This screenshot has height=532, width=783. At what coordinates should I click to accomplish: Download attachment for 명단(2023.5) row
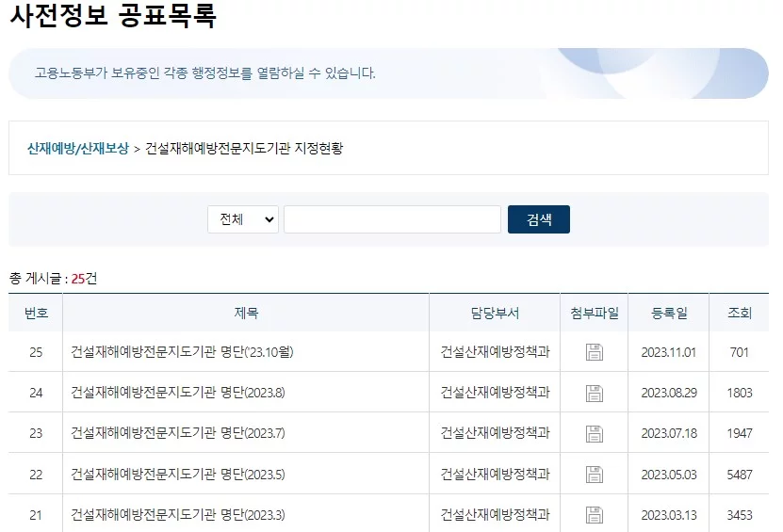[595, 475]
